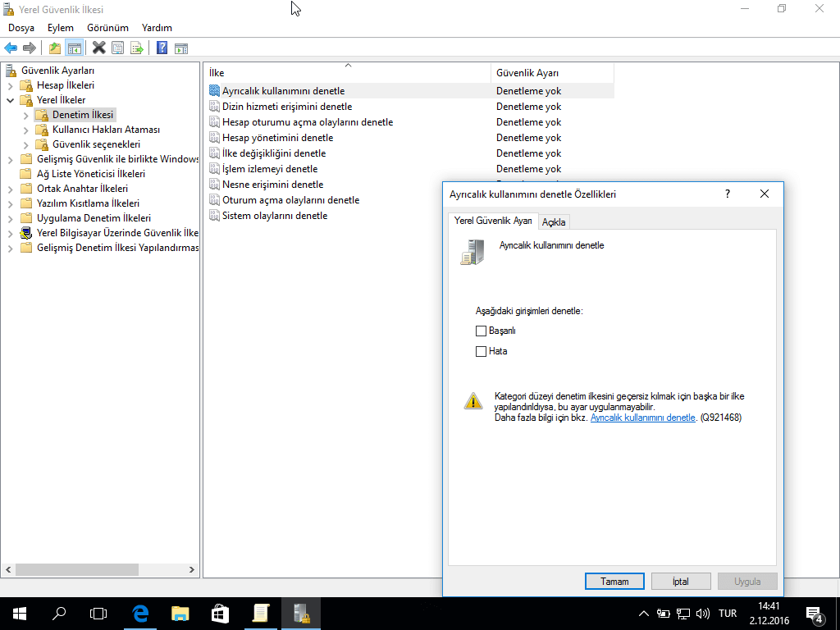Image resolution: width=840 pixels, height=630 pixels.
Task: Toggle the Show/Hide Console Tree toolbar icon
Action: pos(74,48)
